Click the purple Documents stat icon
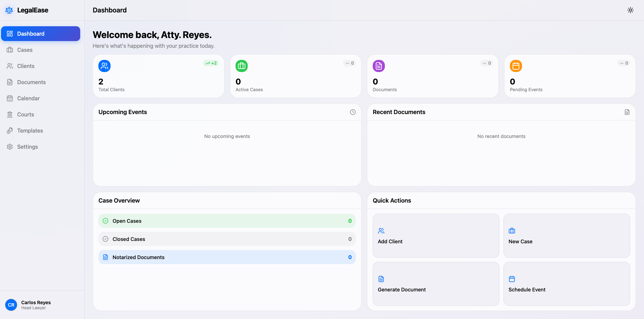644x319 pixels. click(x=379, y=66)
